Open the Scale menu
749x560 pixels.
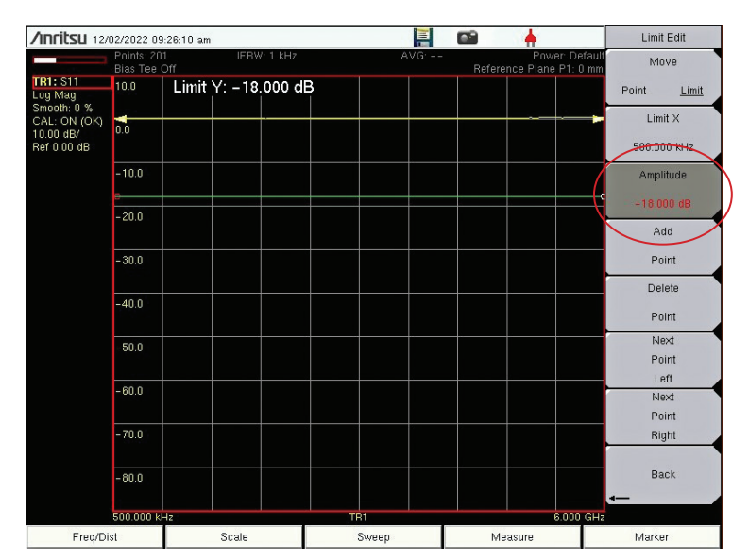click(x=234, y=536)
